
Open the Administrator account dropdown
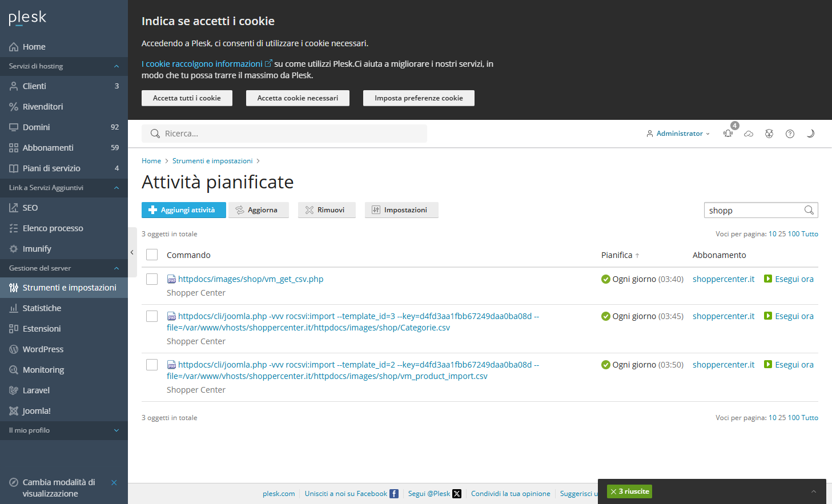click(678, 134)
